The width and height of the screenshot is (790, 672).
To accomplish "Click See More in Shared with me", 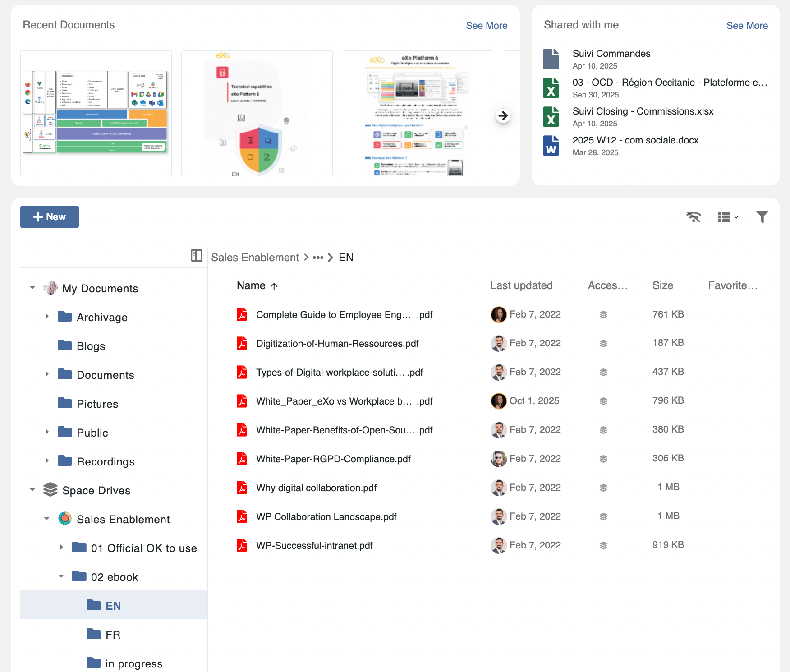I will pos(747,26).
